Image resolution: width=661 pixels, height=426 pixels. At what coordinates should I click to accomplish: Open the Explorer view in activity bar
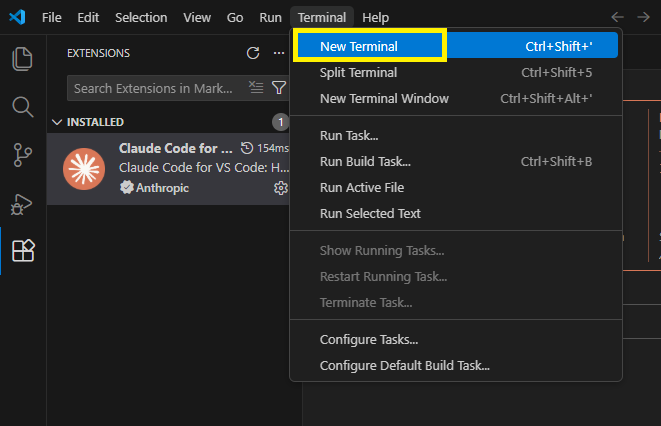click(x=22, y=59)
